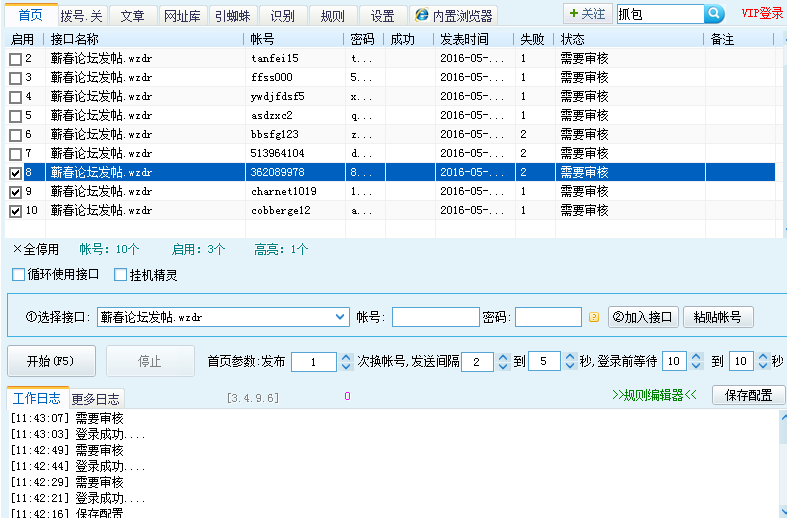Open the 内置浏览器 built-in browser tab
Screen dimensions: 787x518
pyautogui.click(x=454, y=16)
